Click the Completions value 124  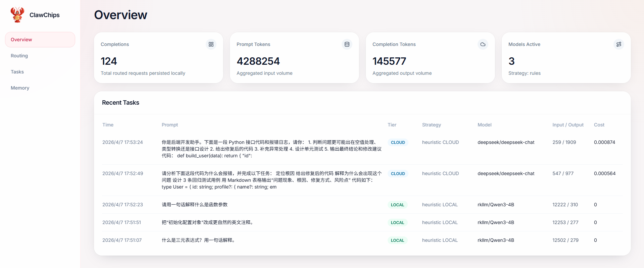(x=109, y=61)
